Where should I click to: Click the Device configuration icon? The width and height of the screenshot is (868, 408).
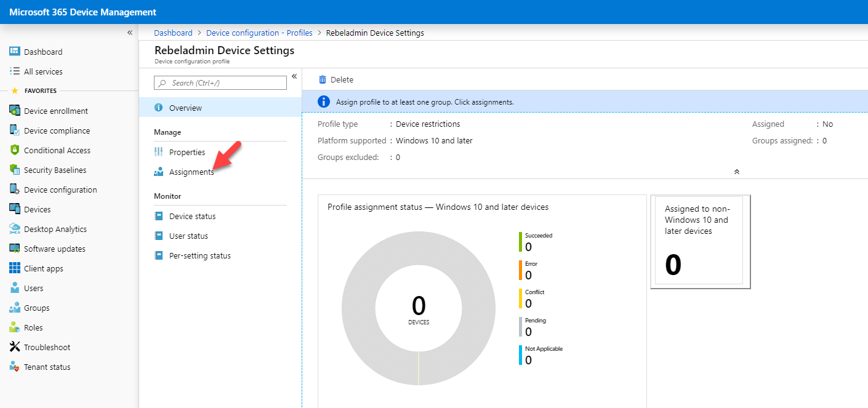click(15, 190)
